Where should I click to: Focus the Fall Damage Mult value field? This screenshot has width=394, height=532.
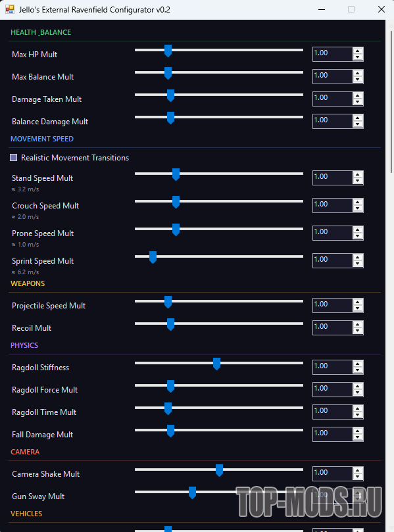[332, 434]
